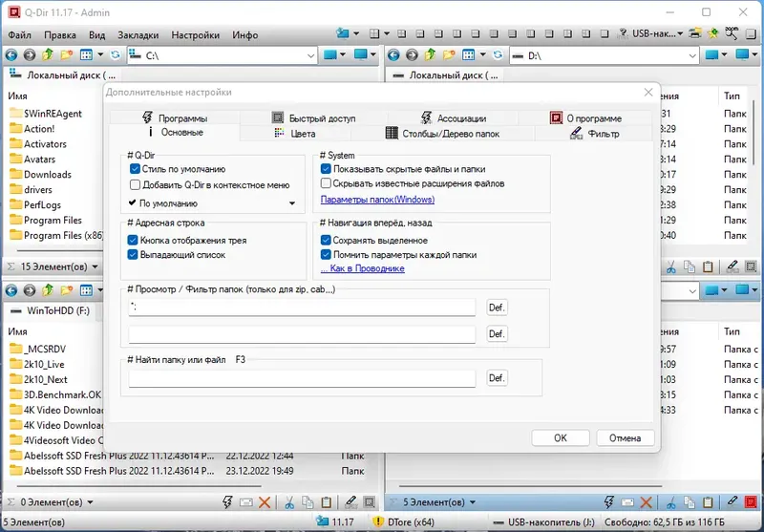The height and width of the screenshot is (532, 764).
Task: Enable 'Добавить Q-Dir в контекстное меню'
Action: pyautogui.click(x=135, y=184)
